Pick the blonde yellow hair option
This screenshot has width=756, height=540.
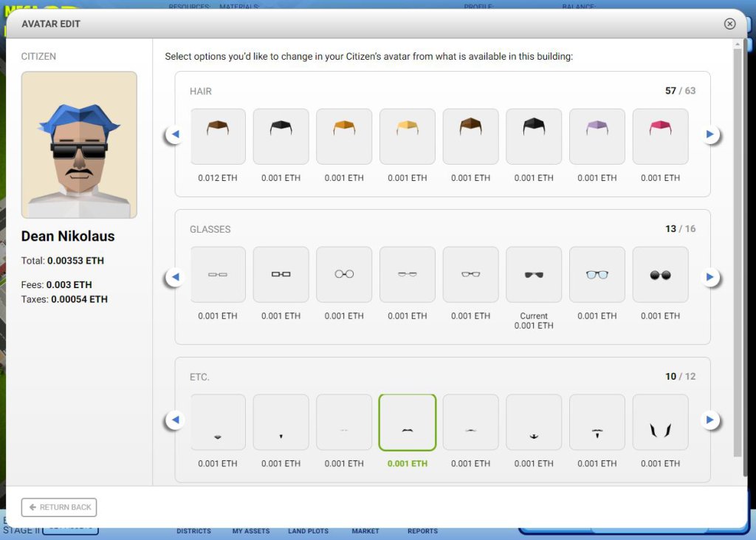408,137
